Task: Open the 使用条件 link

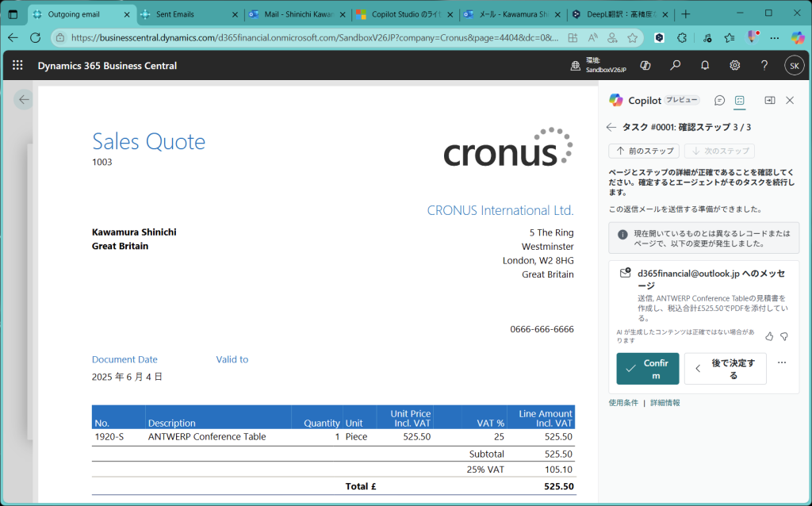Action: (x=623, y=403)
